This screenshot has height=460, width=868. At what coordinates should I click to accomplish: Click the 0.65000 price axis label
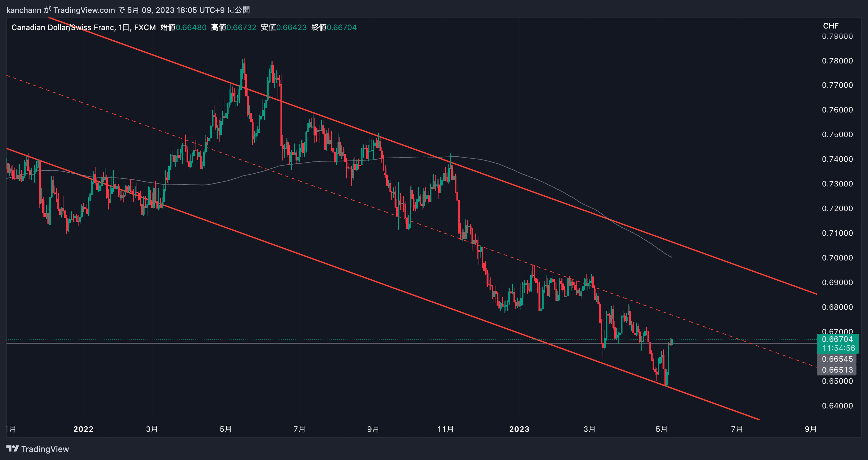pyautogui.click(x=837, y=381)
